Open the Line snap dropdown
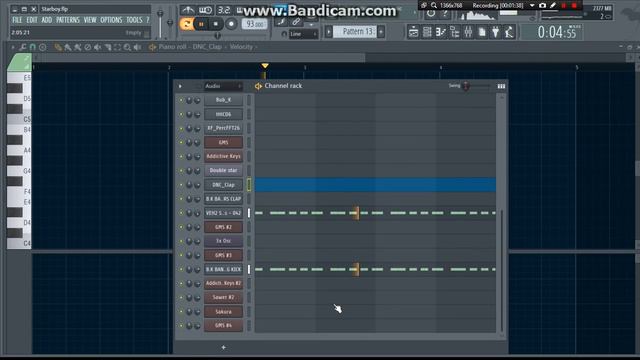Screen dimensions: 640x360 coord(303,34)
